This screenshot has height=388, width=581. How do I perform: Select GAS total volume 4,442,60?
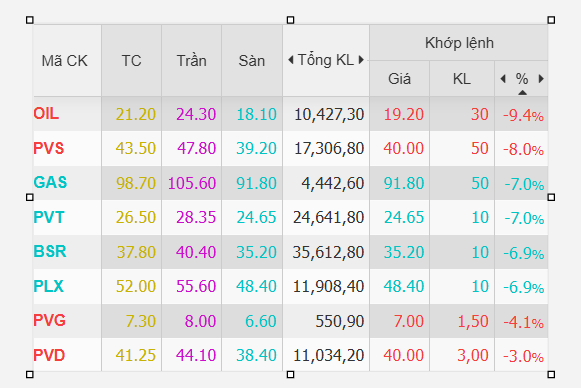coord(333,183)
